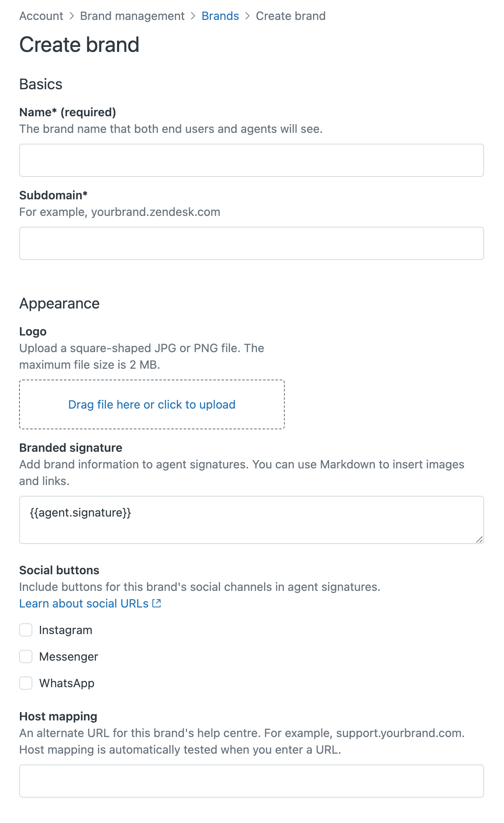
Task: Focus the brand Name input field
Action: tap(252, 160)
